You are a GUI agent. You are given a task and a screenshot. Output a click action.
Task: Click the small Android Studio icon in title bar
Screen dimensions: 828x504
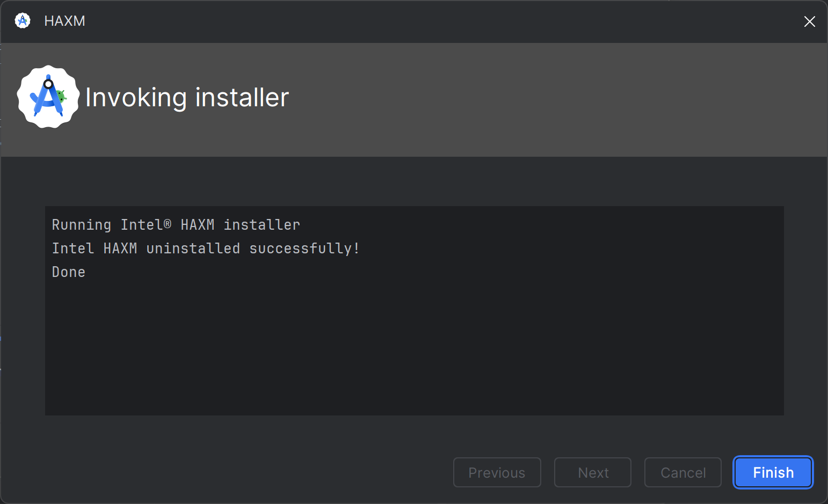tap(23, 21)
